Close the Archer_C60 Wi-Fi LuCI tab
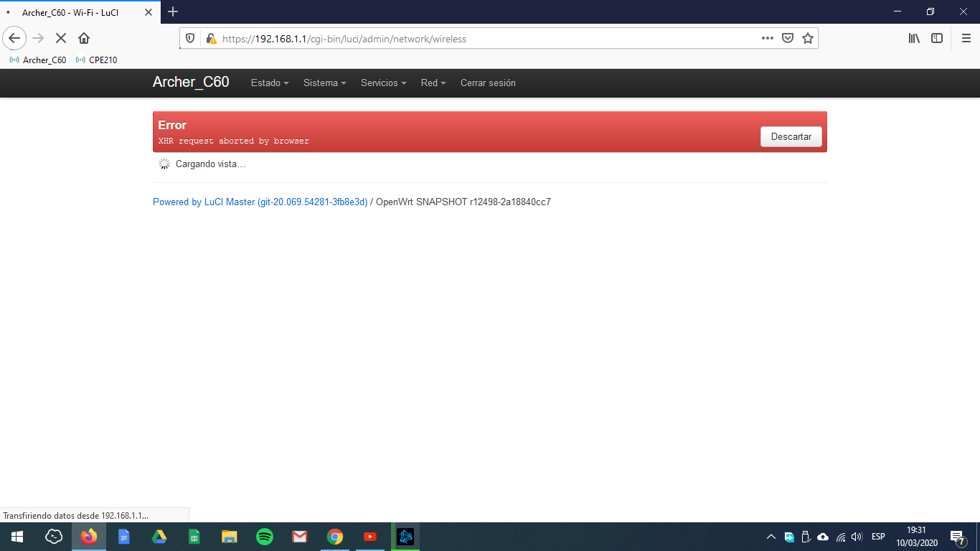980x551 pixels. [x=149, y=13]
